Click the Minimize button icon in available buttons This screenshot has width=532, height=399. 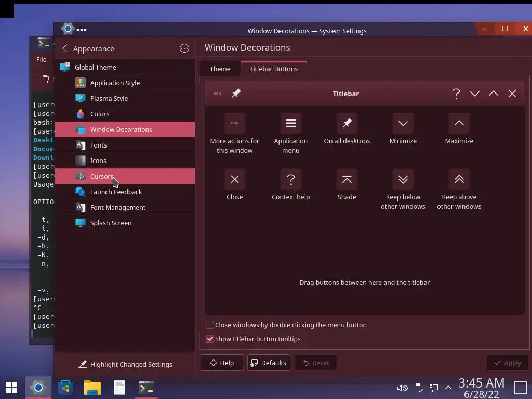click(x=403, y=123)
